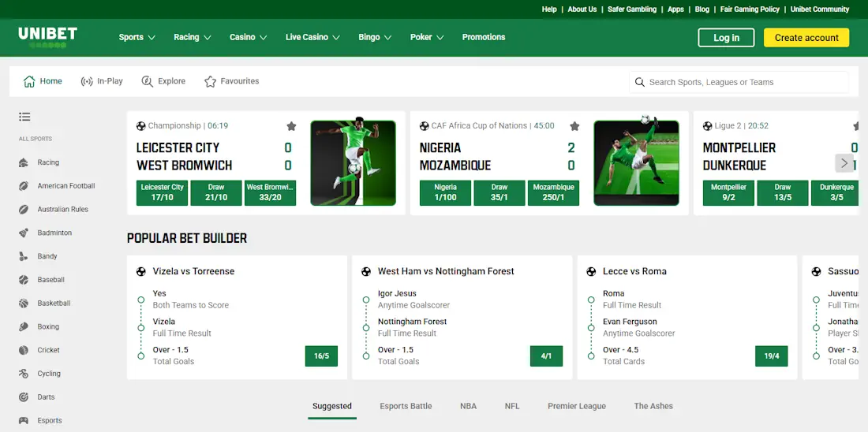Screen dimensions: 868x432
Task: Open the Promotions menu item
Action: tap(484, 37)
